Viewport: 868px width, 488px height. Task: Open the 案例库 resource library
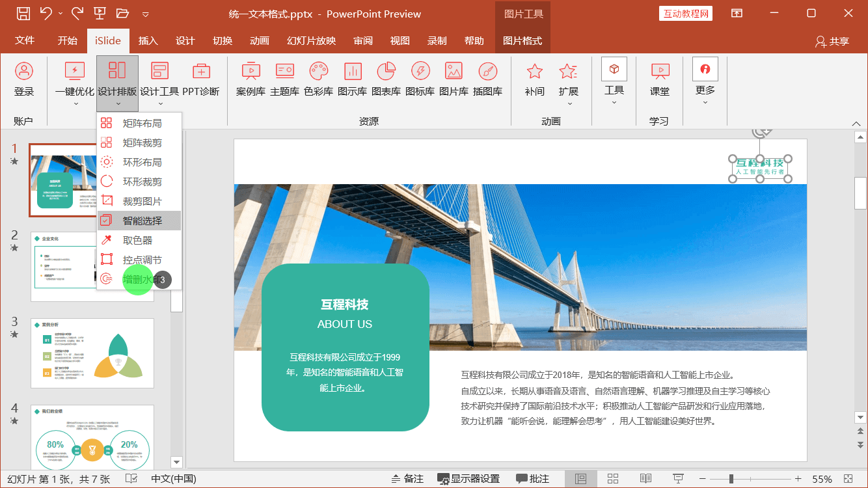coord(251,79)
